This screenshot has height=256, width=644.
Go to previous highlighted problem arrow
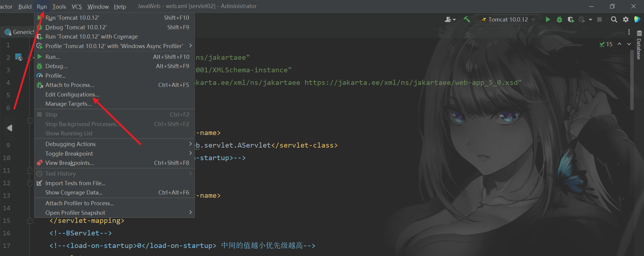[x=619, y=44]
